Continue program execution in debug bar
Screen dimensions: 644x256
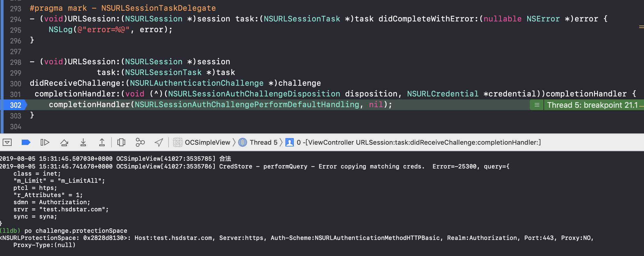tap(45, 142)
